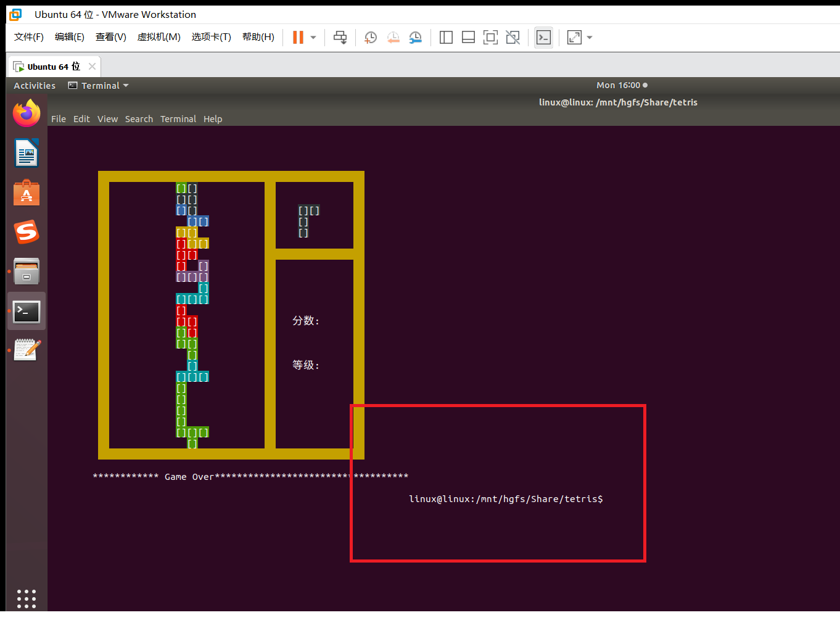Open the Files manager from dock
840x623 pixels.
click(x=27, y=271)
